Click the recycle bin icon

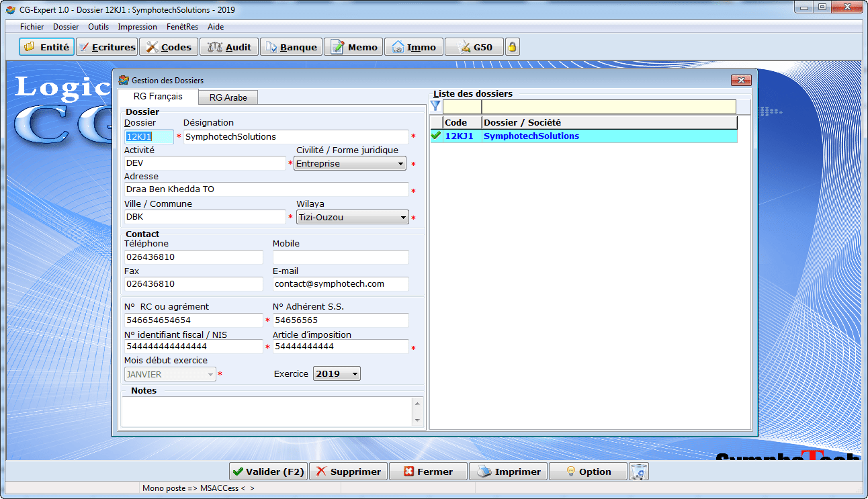pyautogui.click(x=639, y=471)
